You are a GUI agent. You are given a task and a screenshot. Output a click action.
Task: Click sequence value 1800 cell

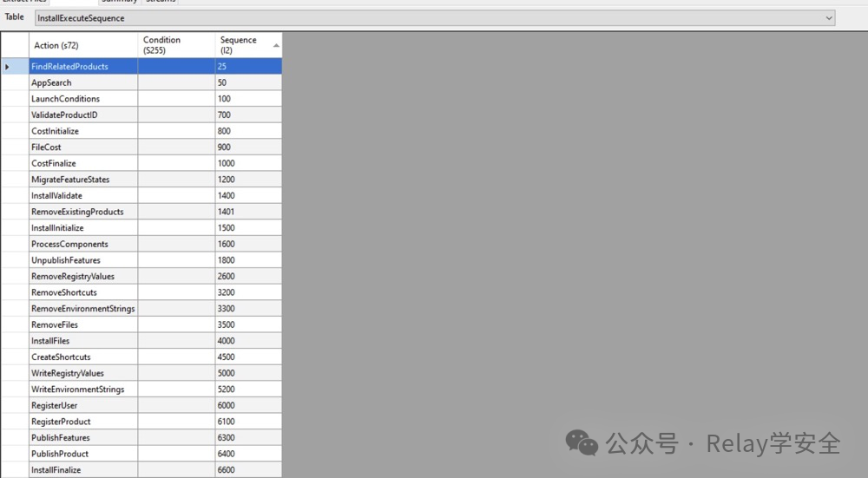pyautogui.click(x=248, y=260)
